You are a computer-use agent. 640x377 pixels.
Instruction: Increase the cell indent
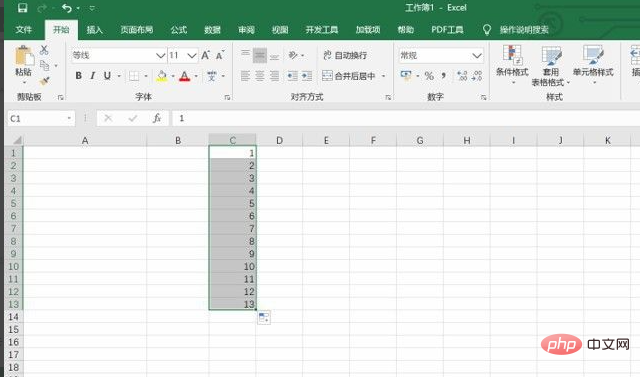pyautogui.click(x=307, y=76)
